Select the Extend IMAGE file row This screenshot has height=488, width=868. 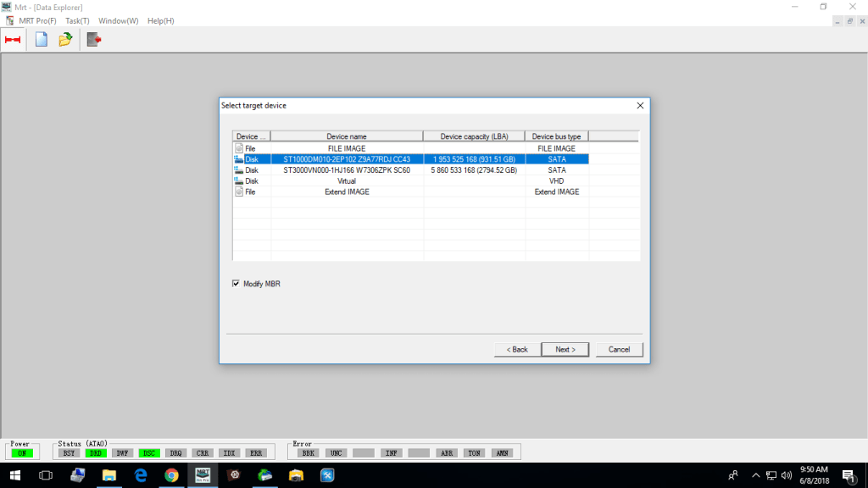347,192
